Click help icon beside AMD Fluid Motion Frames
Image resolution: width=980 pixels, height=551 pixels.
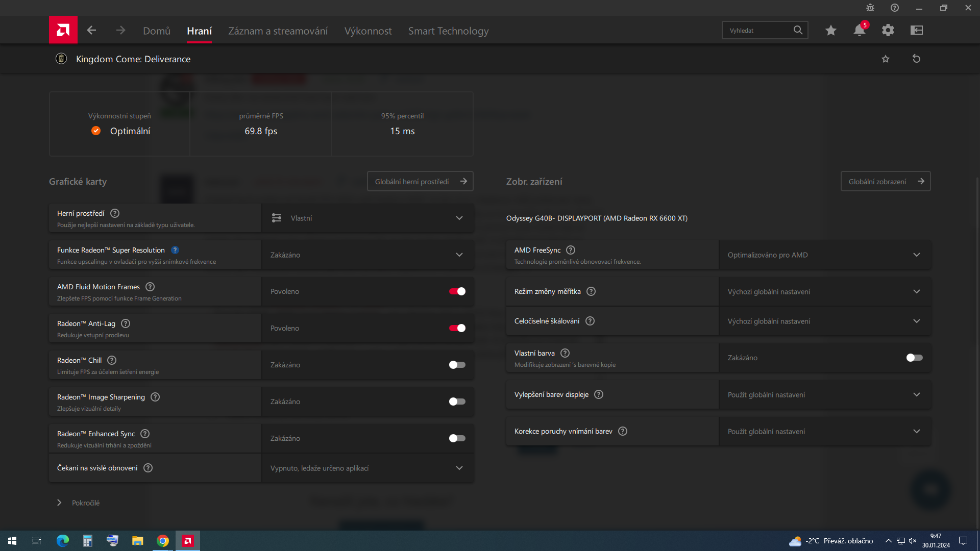click(150, 287)
